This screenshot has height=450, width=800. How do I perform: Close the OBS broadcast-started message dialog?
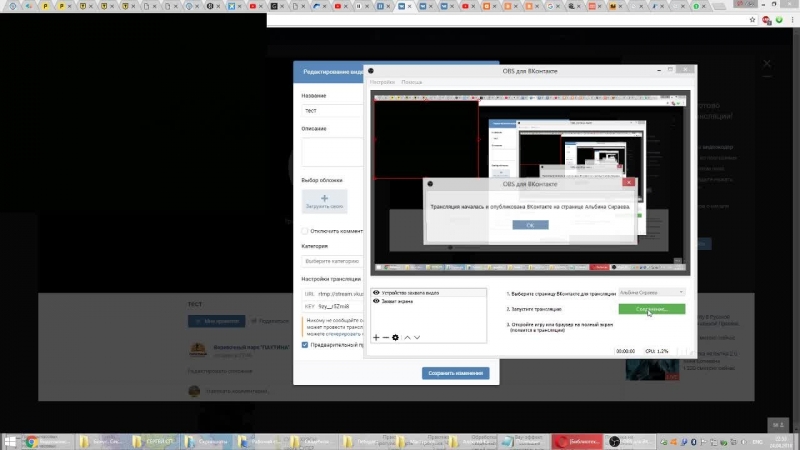(x=629, y=182)
